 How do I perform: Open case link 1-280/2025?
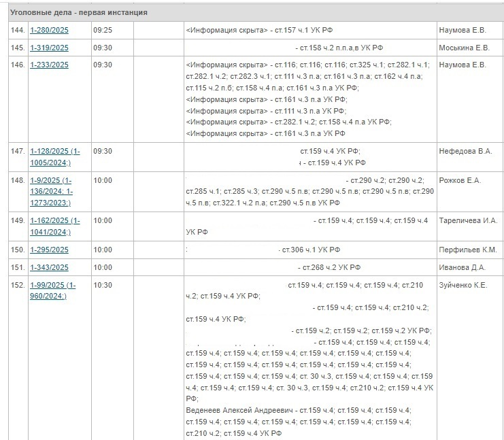pos(49,31)
